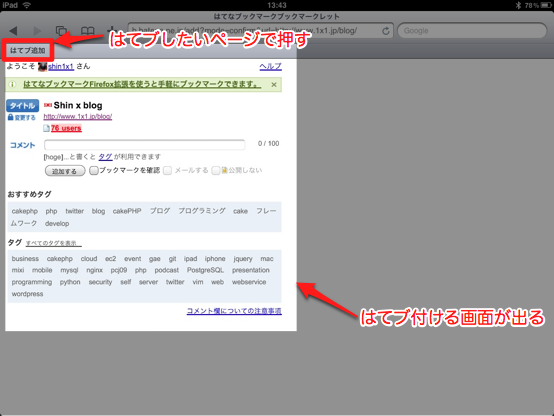Dismiss the Firefox extension notice with X
This screenshot has height=416, width=554.
coord(274,85)
